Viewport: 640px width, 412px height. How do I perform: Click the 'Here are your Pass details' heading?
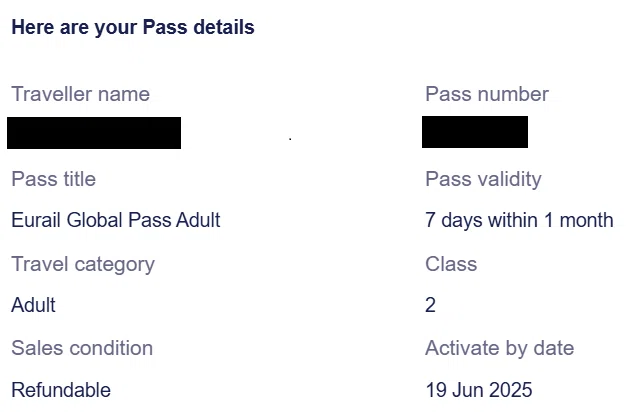(133, 28)
